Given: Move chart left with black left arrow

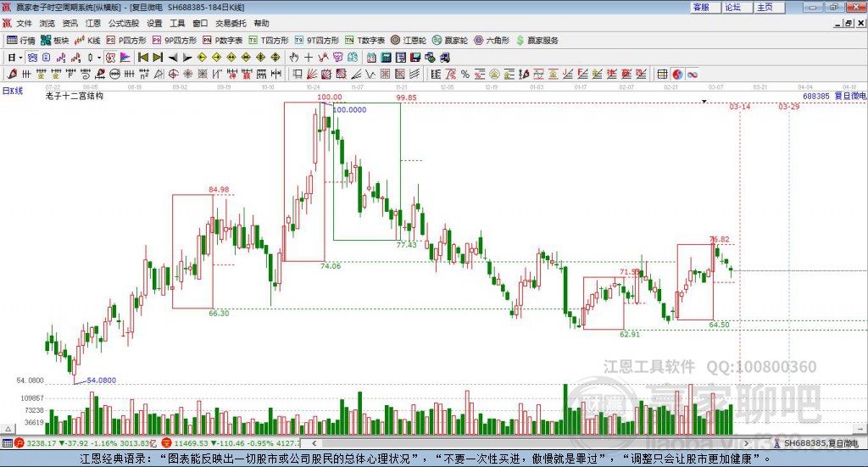Looking at the screenshot, I should (173, 58).
